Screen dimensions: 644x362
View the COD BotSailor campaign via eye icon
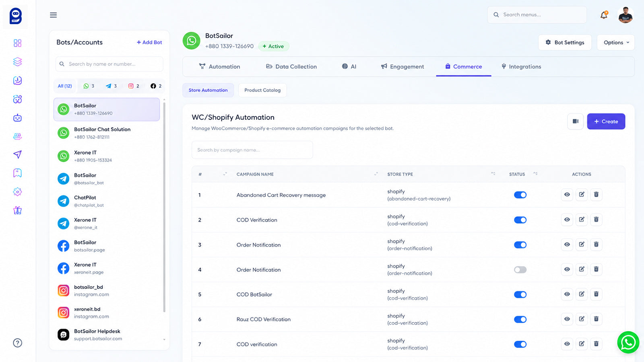click(567, 294)
